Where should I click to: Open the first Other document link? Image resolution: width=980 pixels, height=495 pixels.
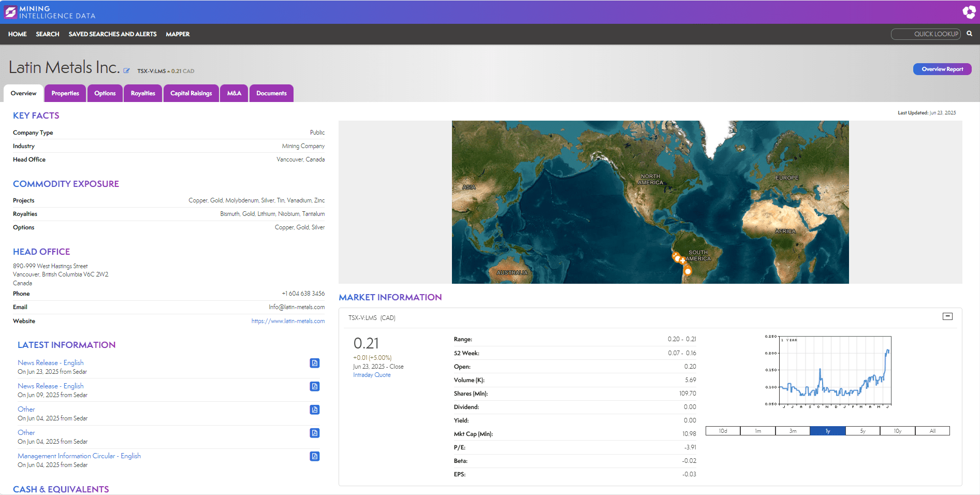click(26, 410)
